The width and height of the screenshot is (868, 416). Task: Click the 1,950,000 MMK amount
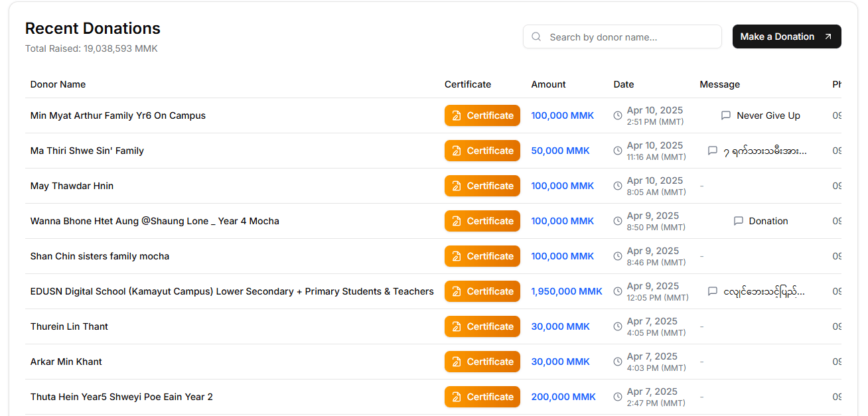pos(567,291)
